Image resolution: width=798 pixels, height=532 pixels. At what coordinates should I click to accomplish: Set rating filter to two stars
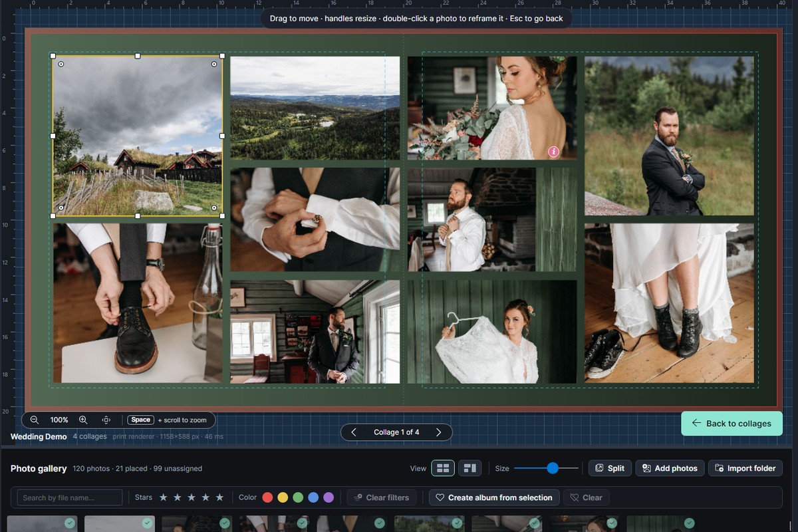(x=178, y=497)
